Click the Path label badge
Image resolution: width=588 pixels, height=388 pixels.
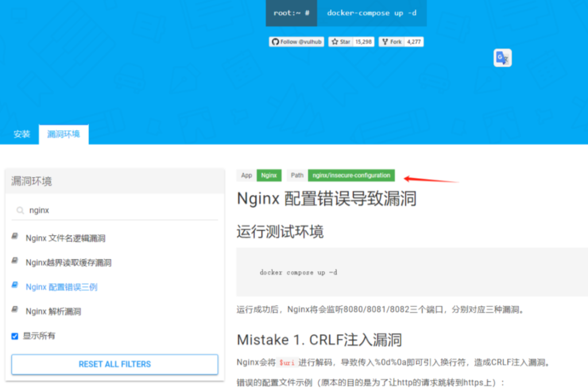tap(297, 175)
